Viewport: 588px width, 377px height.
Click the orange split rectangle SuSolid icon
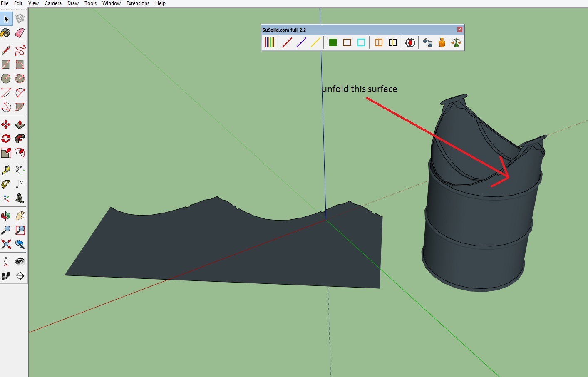[379, 42]
